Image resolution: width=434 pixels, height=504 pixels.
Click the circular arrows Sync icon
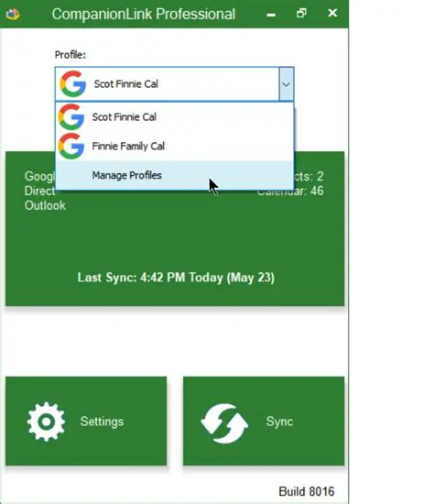click(x=224, y=423)
